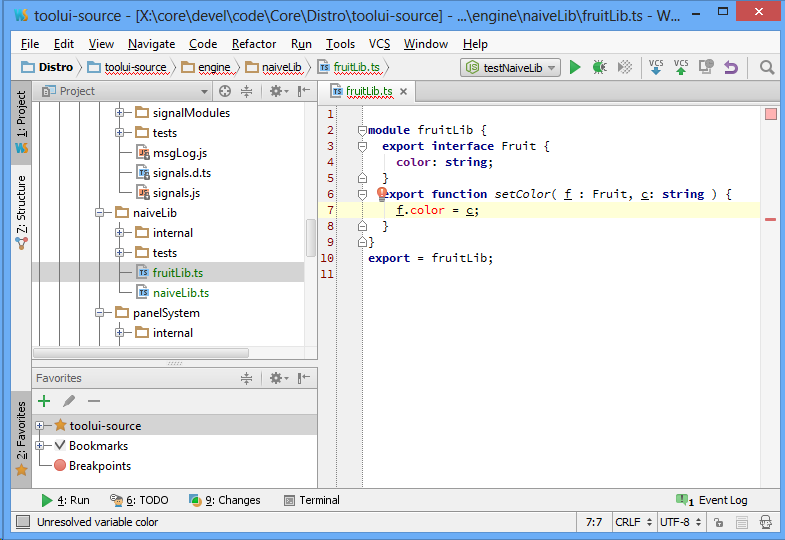Viewport: 785px width, 540px height.
Task: Start debugging with the bug icon
Action: [599, 68]
